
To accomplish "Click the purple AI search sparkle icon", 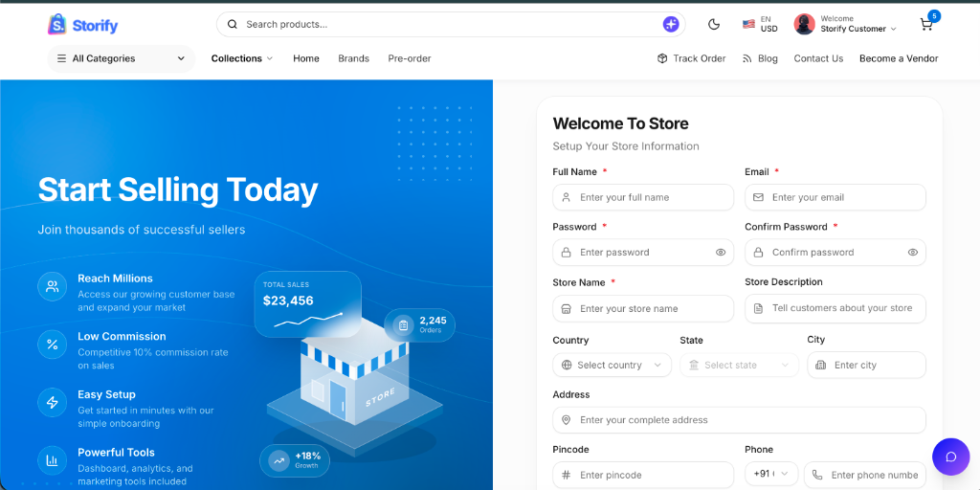I will pos(671,24).
